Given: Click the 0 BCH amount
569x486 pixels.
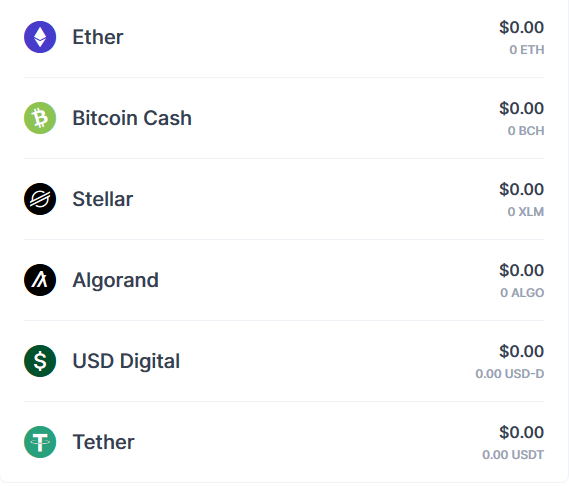Looking at the screenshot, I should click(x=526, y=131).
